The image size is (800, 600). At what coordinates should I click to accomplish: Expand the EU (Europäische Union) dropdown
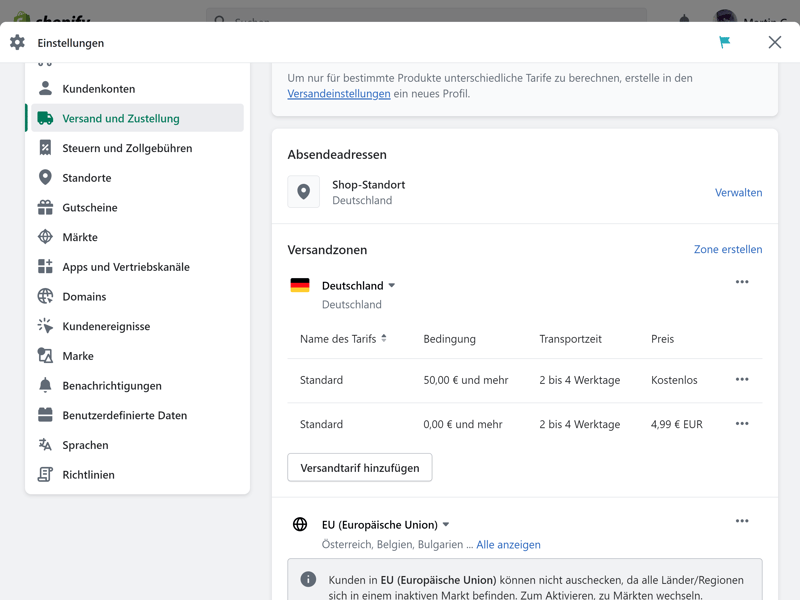point(446,525)
